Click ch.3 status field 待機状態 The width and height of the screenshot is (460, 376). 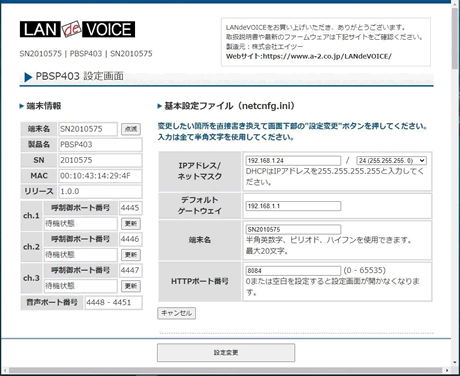(81, 286)
